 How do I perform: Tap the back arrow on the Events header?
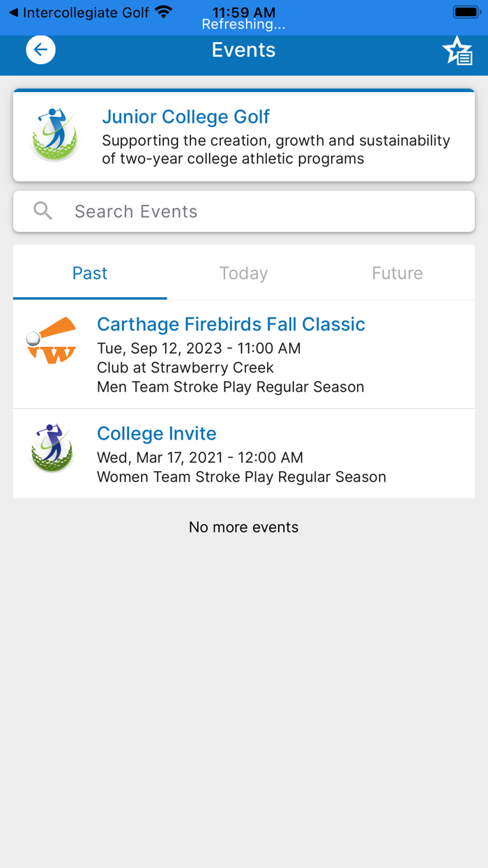[x=40, y=49]
